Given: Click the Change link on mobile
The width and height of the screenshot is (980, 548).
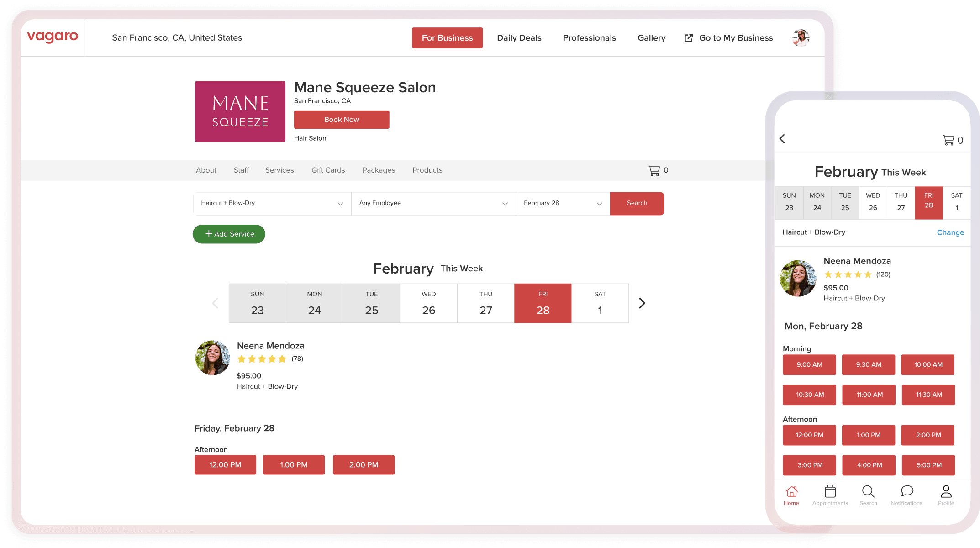Looking at the screenshot, I should (x=950, y=232).
